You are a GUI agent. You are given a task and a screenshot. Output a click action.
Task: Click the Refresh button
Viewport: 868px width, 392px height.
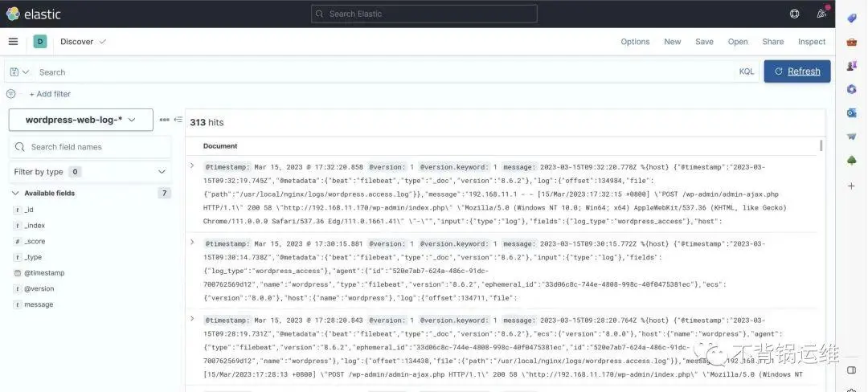point(797,71)
